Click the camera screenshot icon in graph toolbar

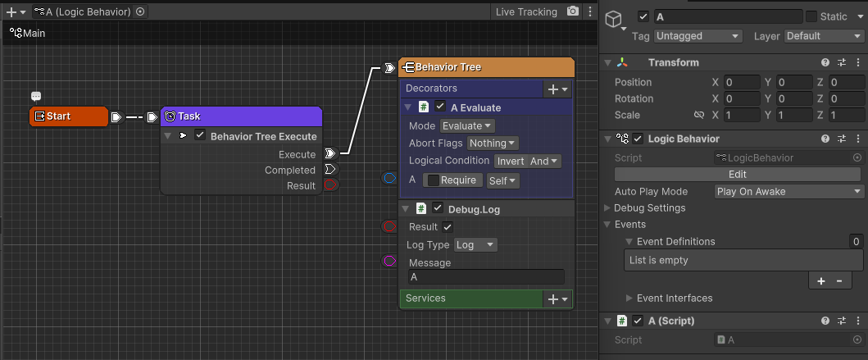[x=573, y=11]
